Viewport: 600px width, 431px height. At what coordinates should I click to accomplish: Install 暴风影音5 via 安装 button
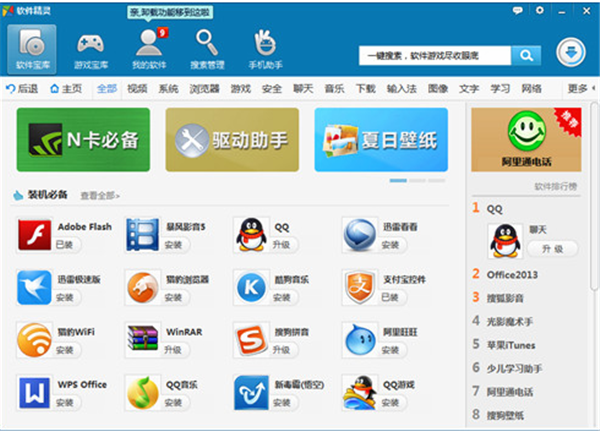(174, 245)
